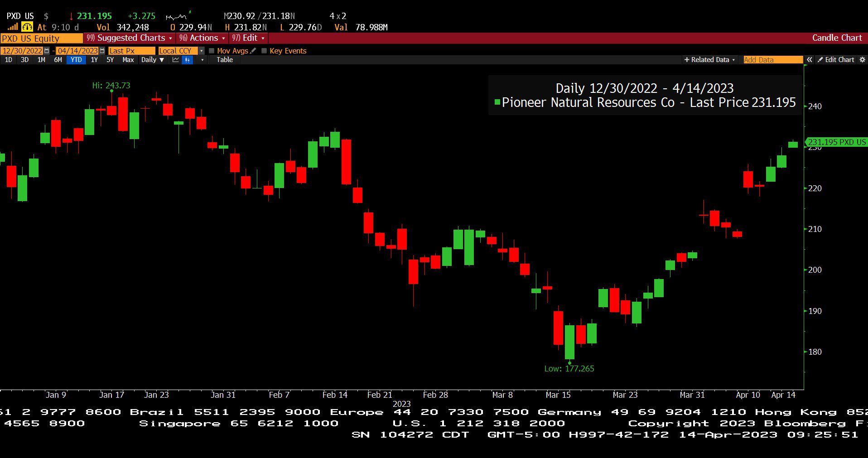Click the end date field 04/14/2023
Screen dimensions: 868x458
click(x=77, y=51)
